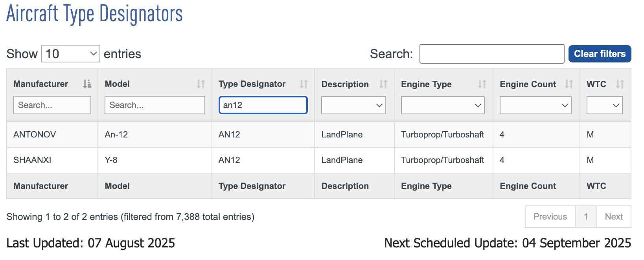Viewport: 644px width, 260px height.
Task: Focus the main Search text box
Action: pyautogui.click(x=491, y=54)
